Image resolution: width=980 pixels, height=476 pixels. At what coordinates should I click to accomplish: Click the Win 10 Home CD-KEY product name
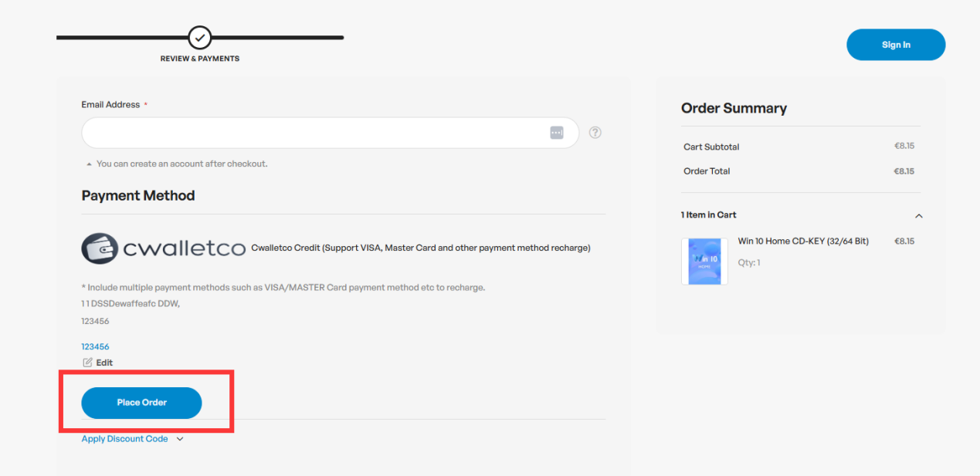click(803, 241)
